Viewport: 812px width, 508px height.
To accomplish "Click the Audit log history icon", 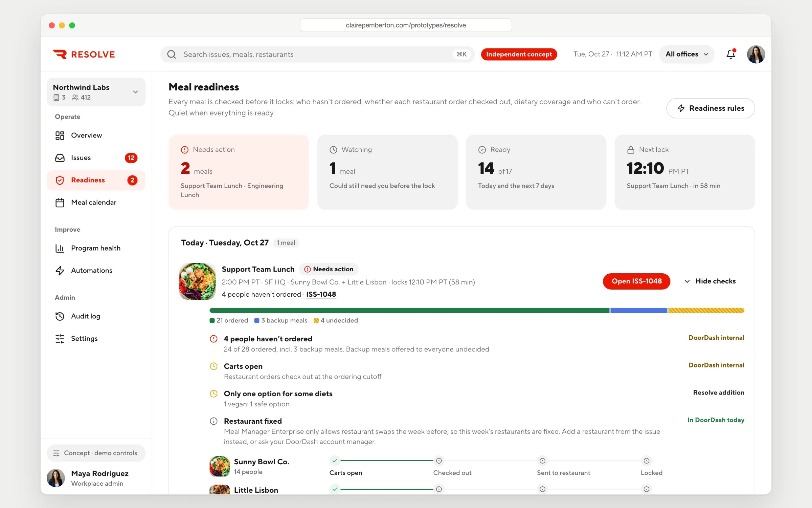I will [x=60, y=316].
